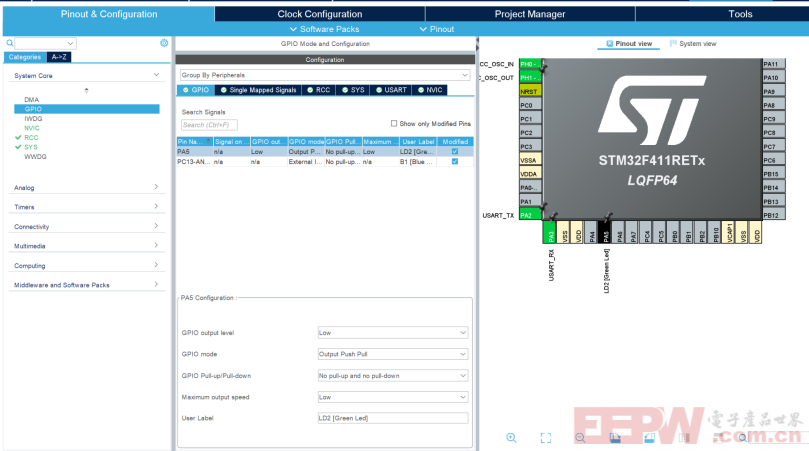Click the VCAP1 pin on chip

pos(729,232)
